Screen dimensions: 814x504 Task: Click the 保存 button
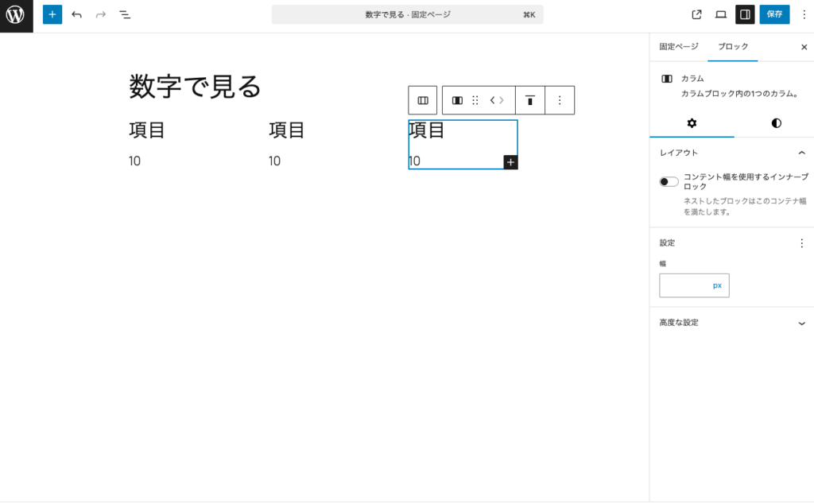click(774, 14)
